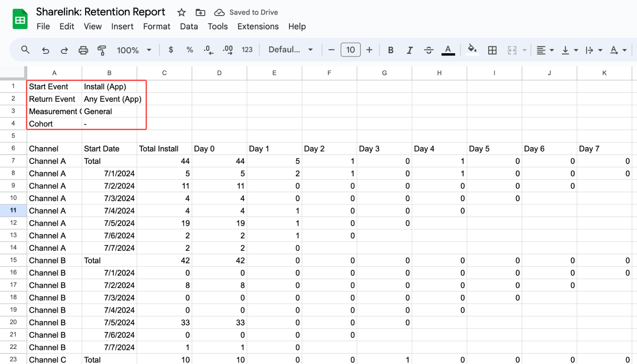This screenshot has width=637, height=364.
Task: Open vertical align dropdown
Action: click(x=570, y=50)
